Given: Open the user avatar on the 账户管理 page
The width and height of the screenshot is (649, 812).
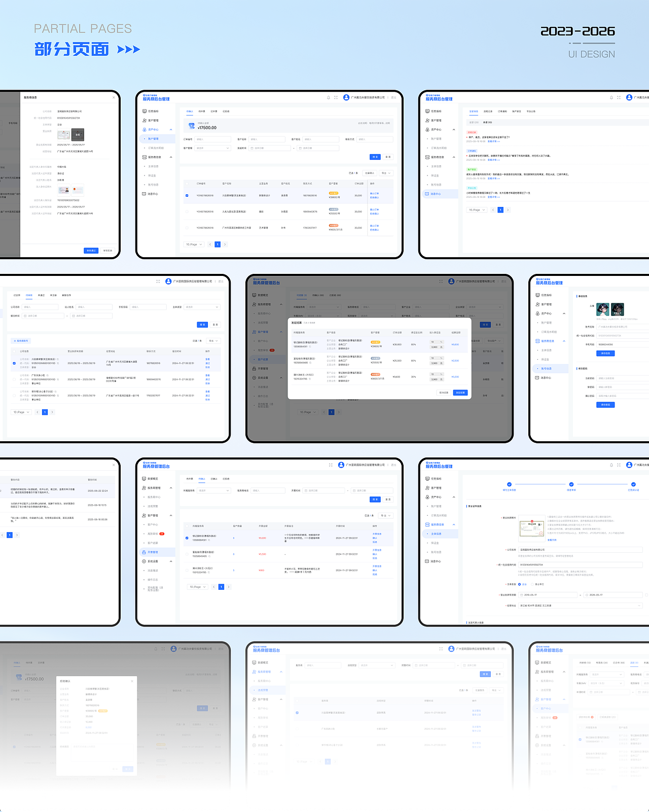Looking at the screenshot, I should pos(346,97).
